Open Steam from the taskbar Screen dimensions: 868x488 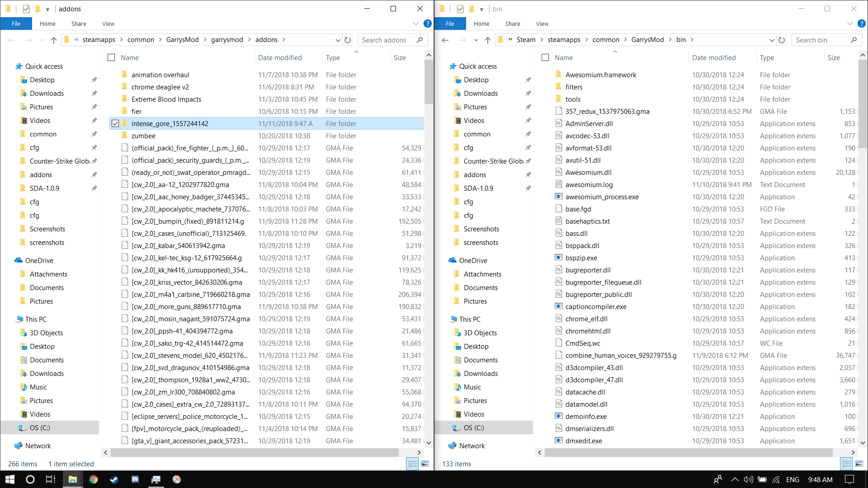114,479
